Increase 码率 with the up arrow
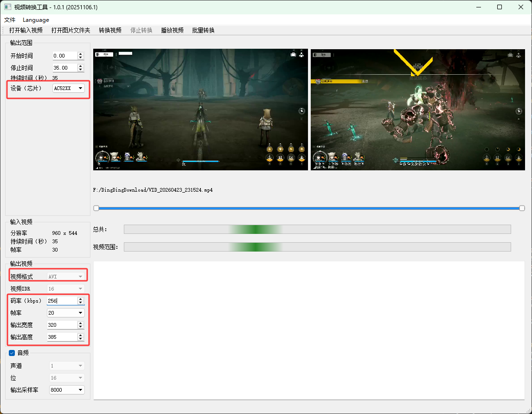 coord(80,298)
